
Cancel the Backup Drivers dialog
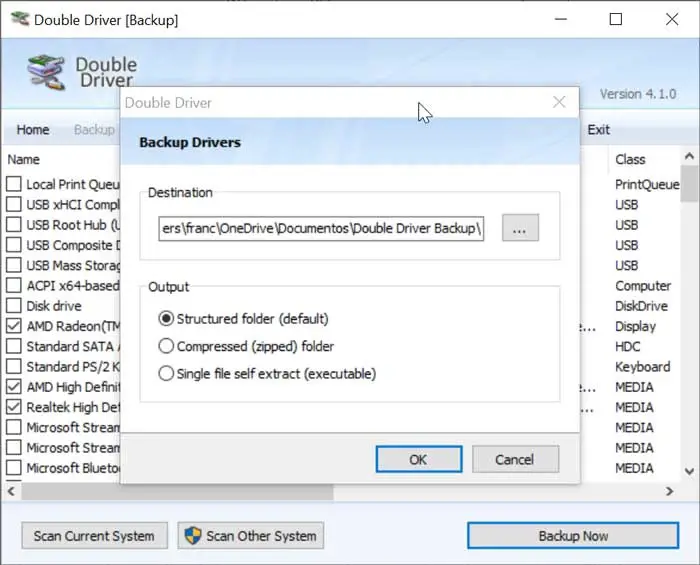pos(515,459)
